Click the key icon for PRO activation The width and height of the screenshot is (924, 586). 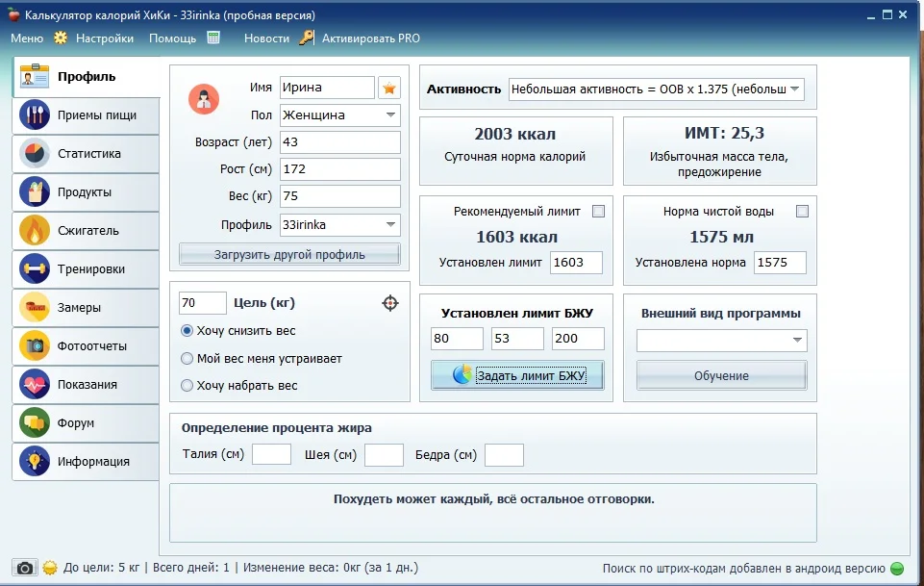pos(307,38)
